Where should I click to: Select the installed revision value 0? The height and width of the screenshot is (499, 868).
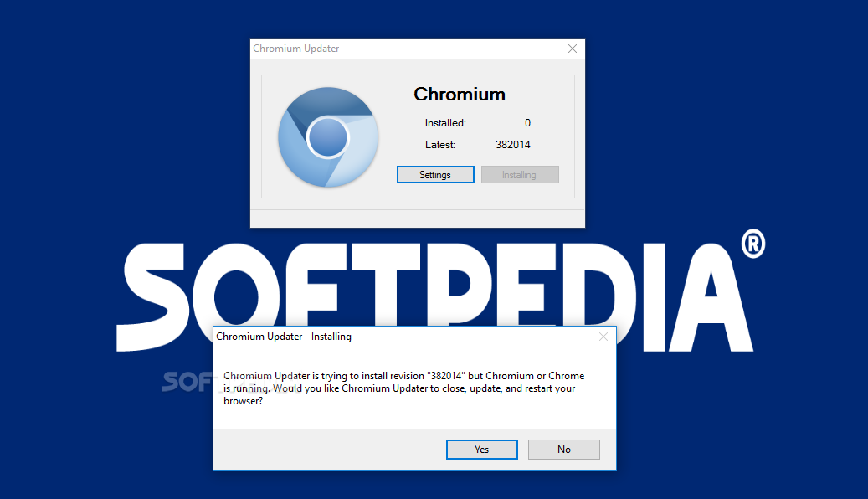527,123
